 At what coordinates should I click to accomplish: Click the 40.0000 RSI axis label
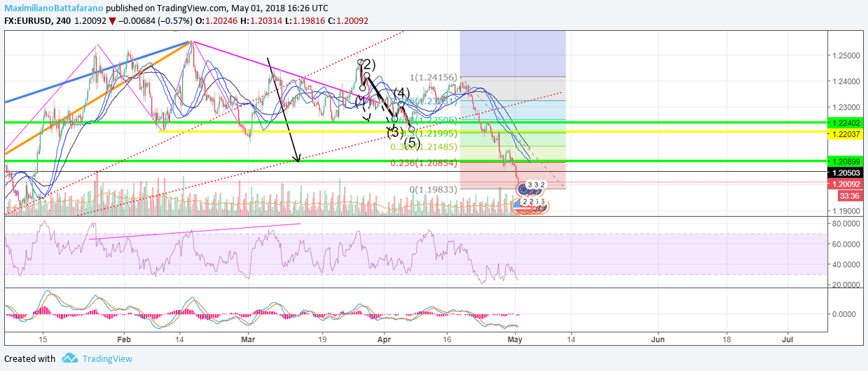point(846,264)
